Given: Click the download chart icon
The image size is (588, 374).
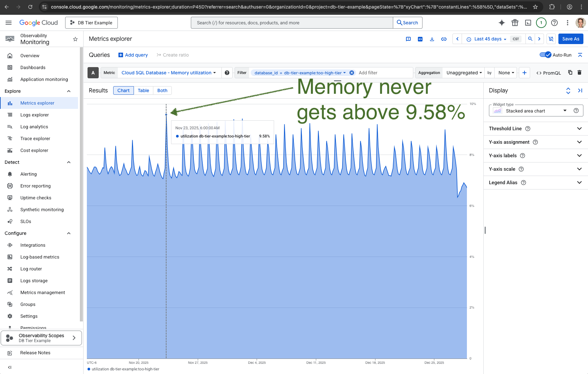Looking at the screenshot, I should pos(432,39).
